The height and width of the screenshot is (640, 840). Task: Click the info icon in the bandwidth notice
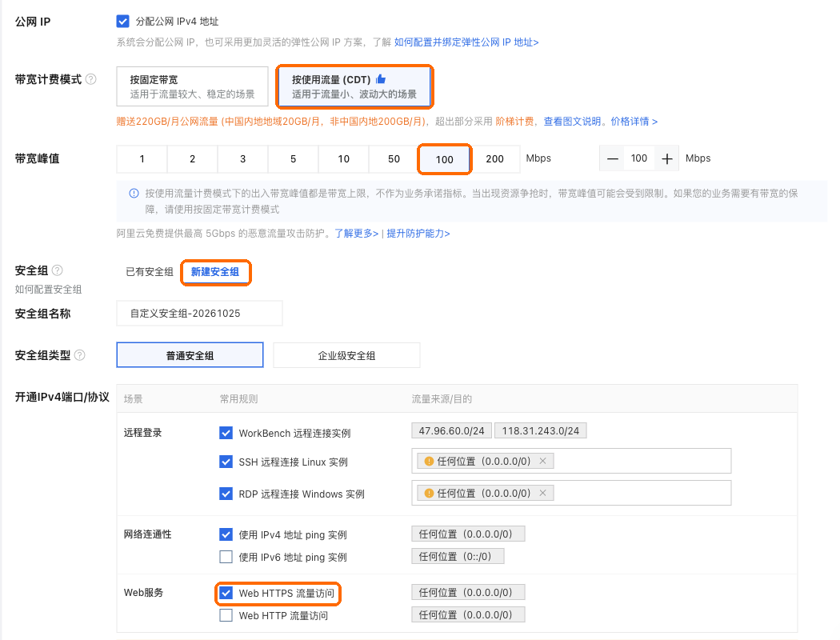pos(134,194)
